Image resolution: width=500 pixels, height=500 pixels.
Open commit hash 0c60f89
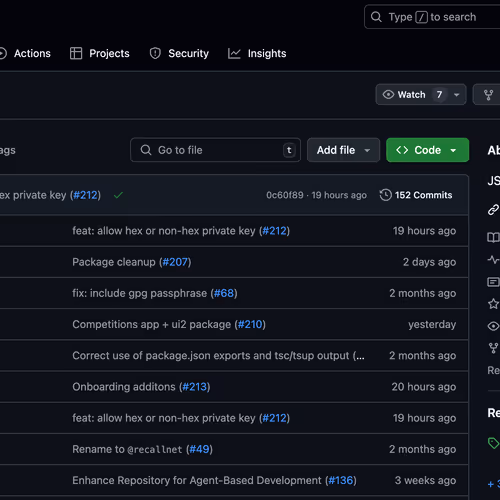coord(285,195)
